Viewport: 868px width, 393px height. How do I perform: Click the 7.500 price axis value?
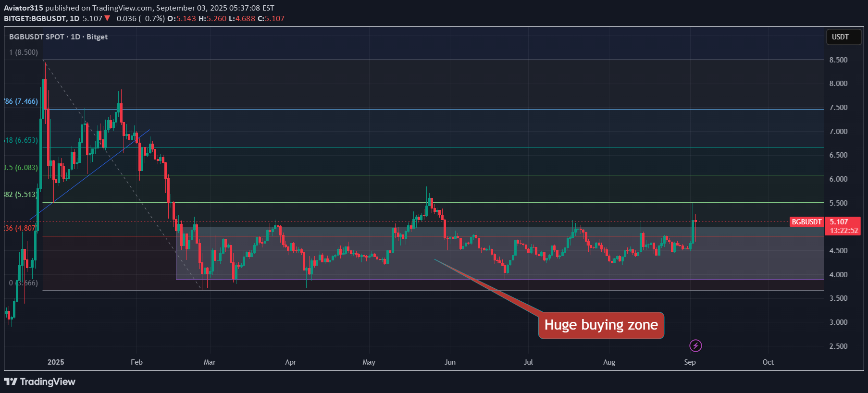point(838,108)
